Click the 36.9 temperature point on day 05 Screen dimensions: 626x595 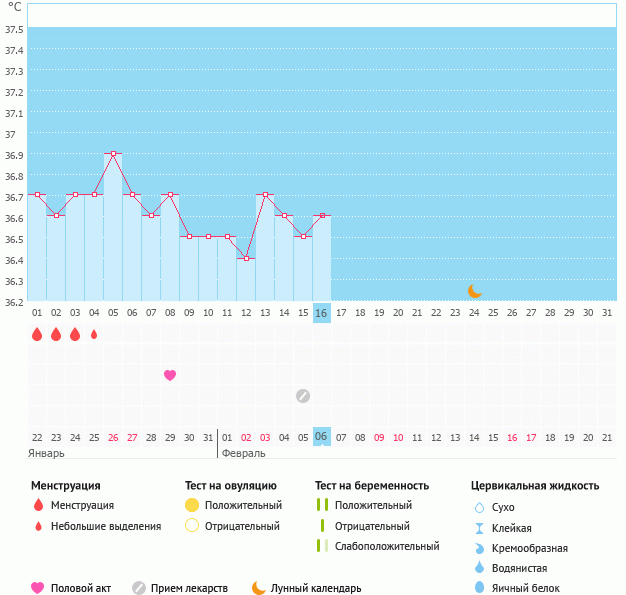(113, 153)
